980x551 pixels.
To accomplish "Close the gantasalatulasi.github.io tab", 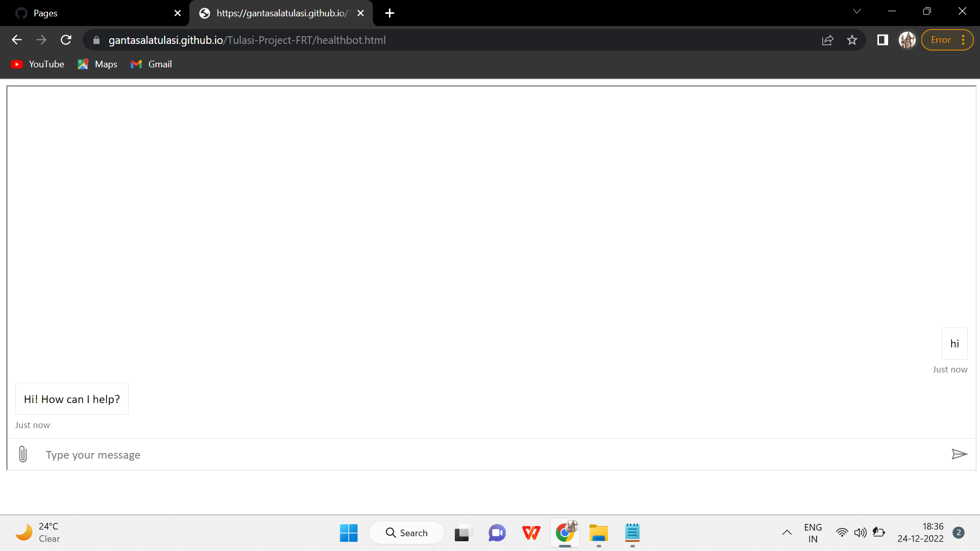I will tap(361, 13).
